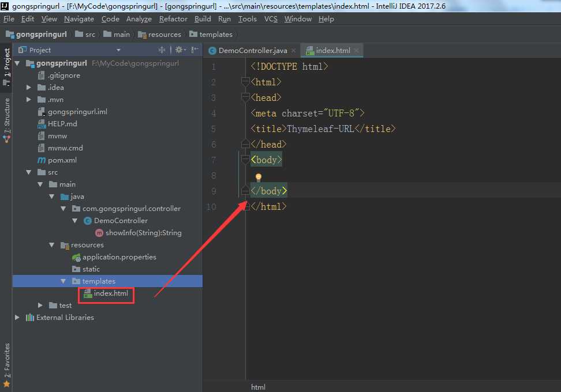Viewport: 561px width, 392px height.
Task: Click the empty line 8 in editor
Action: click(403, 175)
